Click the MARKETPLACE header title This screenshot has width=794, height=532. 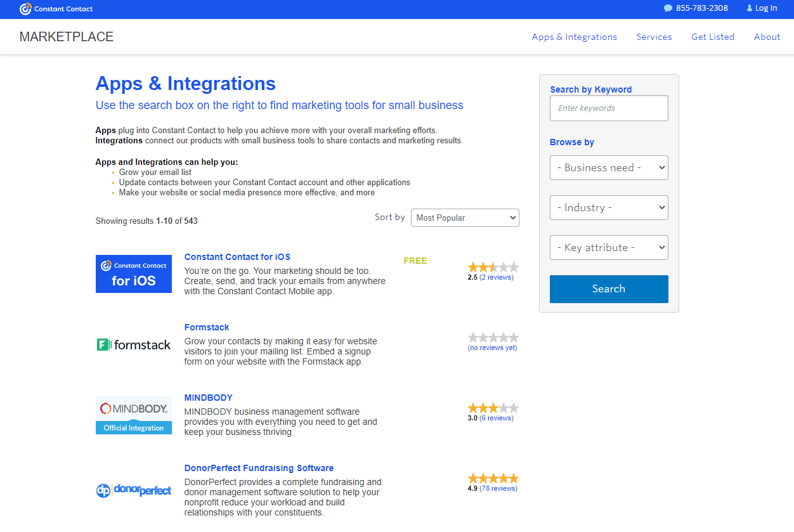(67, 37)
